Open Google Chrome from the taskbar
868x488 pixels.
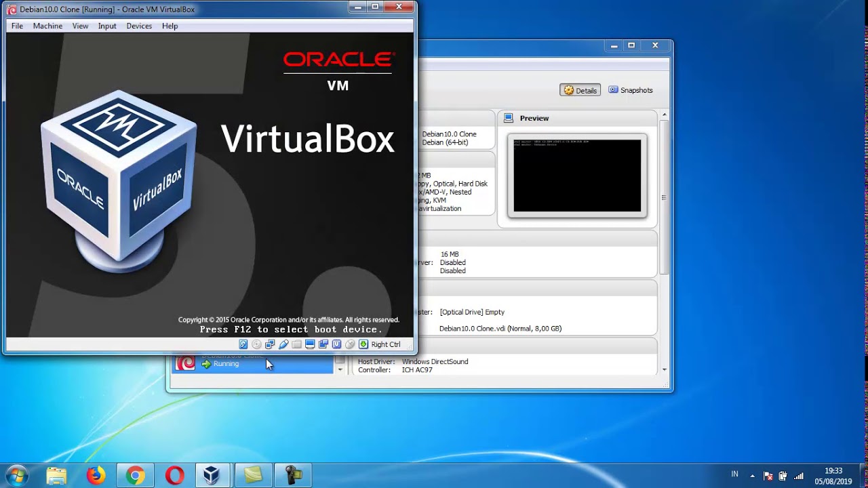pyautogui.click(x=135, y=476)
